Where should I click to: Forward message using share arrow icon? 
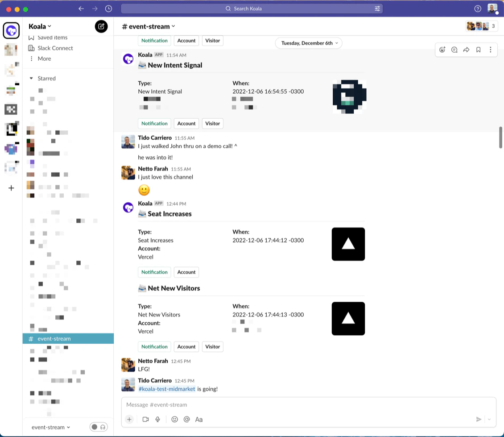467,50
